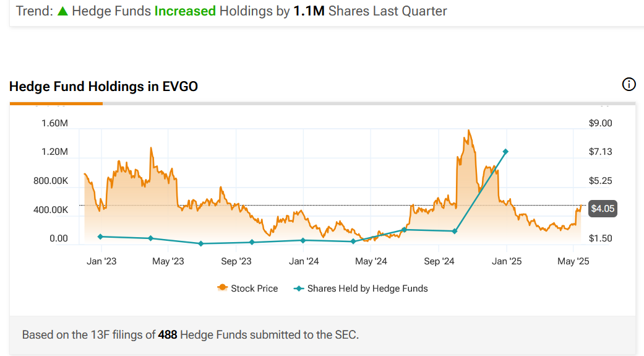Click the data point on the teal line, left of Jan '23

pos(100,237)
